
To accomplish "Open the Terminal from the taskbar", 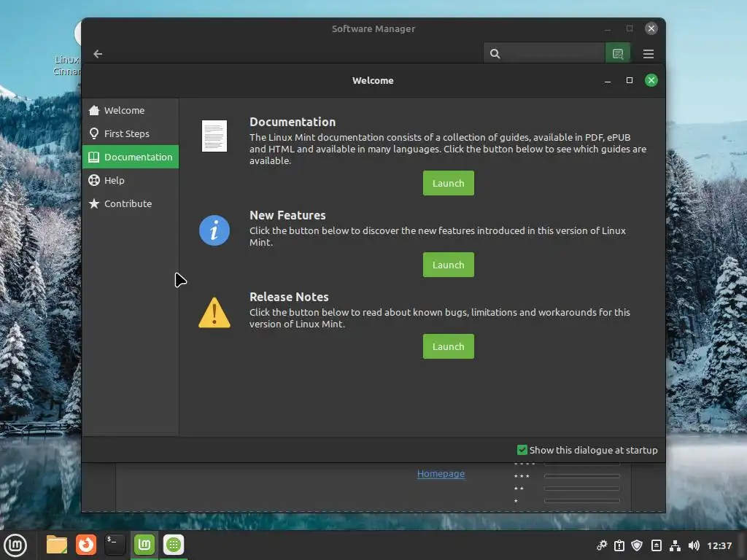I will [115, 545].
